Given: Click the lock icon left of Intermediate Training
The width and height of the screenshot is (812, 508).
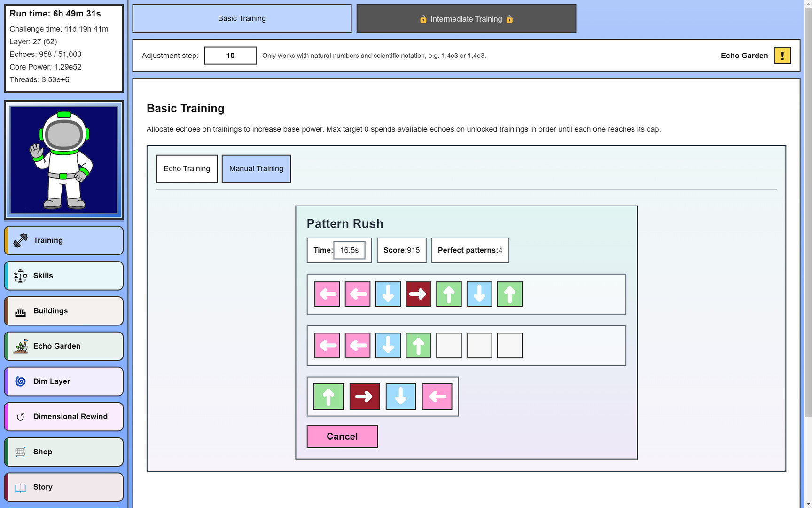Looking at the screenshot, I should click(423, 19).
